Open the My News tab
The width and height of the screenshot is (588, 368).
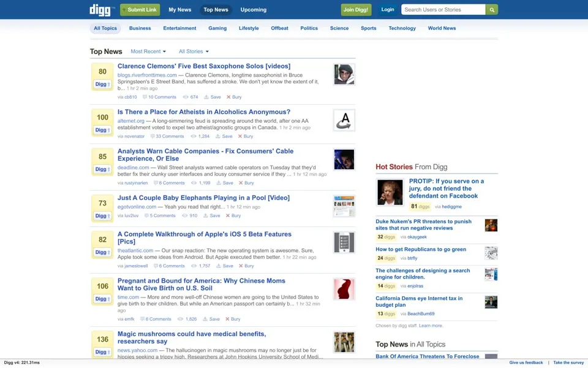coord(179,10)
